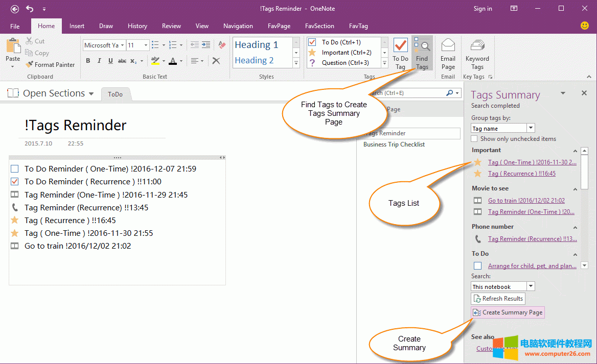Check the To Do Reminder (One-Time) checkbox

(x=15, y=169)
